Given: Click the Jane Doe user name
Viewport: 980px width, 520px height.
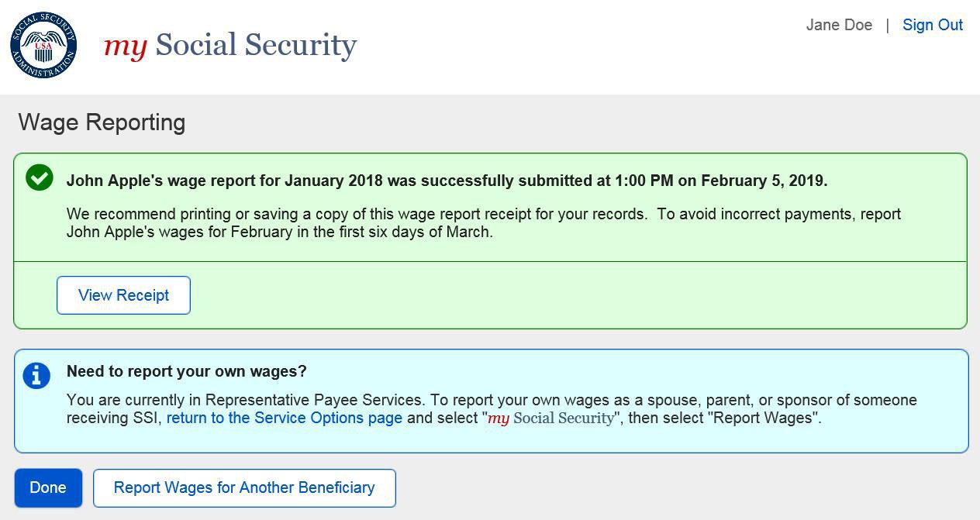Looking at the screenshot, I should click(x=839, y=25).
